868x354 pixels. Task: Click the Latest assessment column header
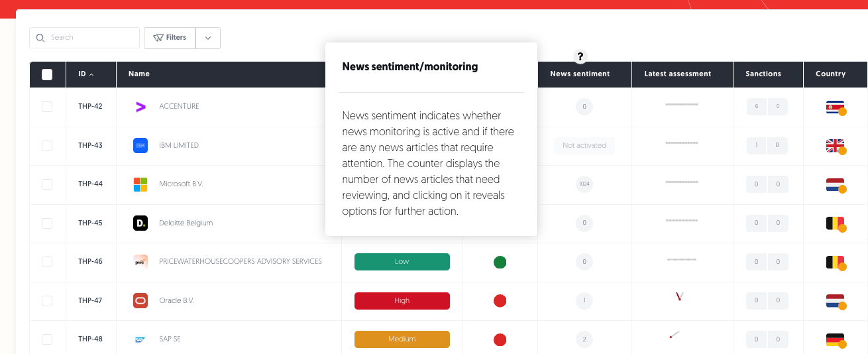678,74
